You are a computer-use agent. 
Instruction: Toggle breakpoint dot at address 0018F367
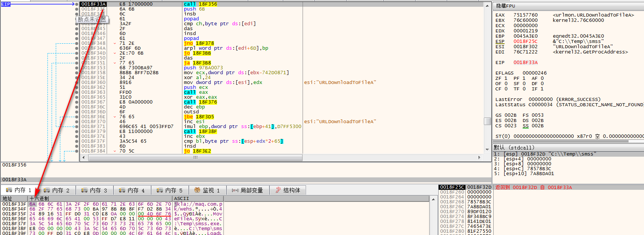pyautogui.click(x=77, y=102)
